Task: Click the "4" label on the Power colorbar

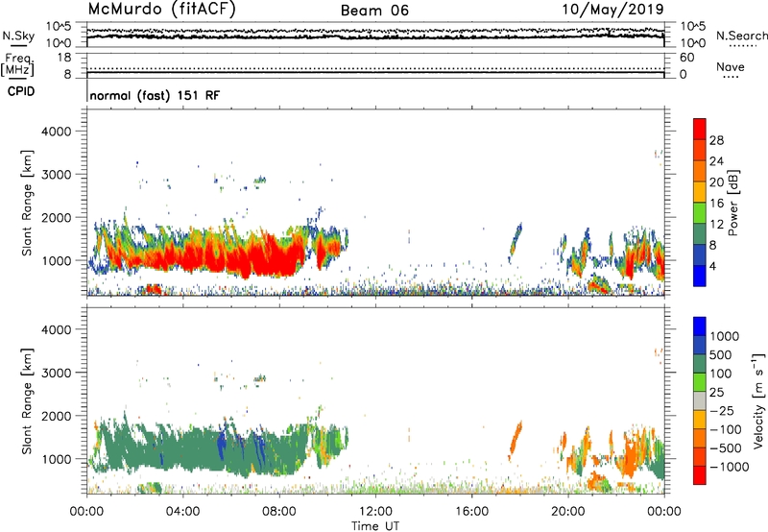Action: tap(713, 266)
